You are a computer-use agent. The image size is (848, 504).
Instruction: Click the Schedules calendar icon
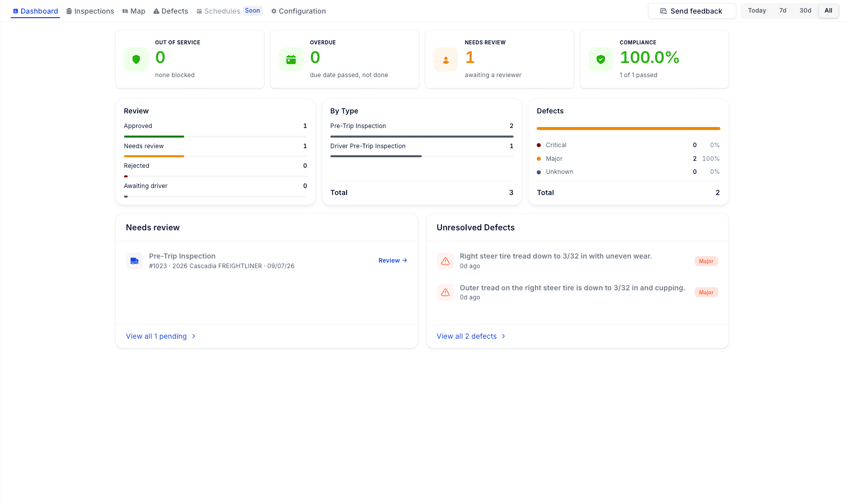tap(199, 11)
